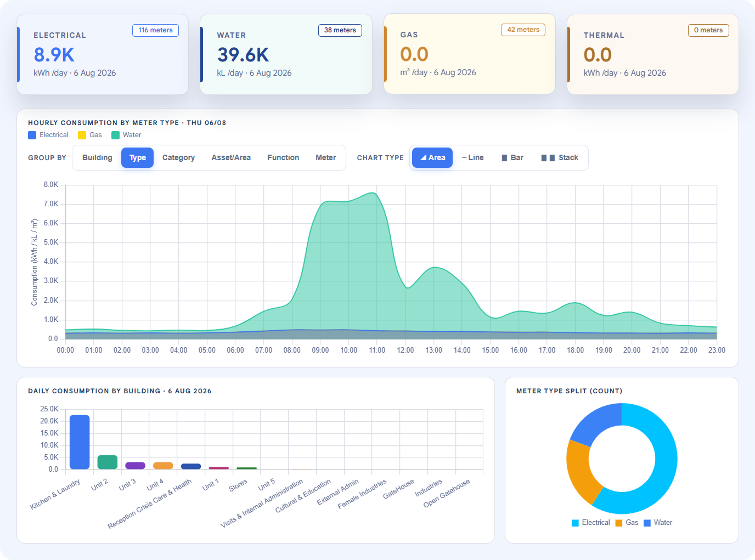The height and width of the screenshot is (560, 755).
Task: Toggle Electrical in the donut chart legend
Action: (x=590, y=523)
